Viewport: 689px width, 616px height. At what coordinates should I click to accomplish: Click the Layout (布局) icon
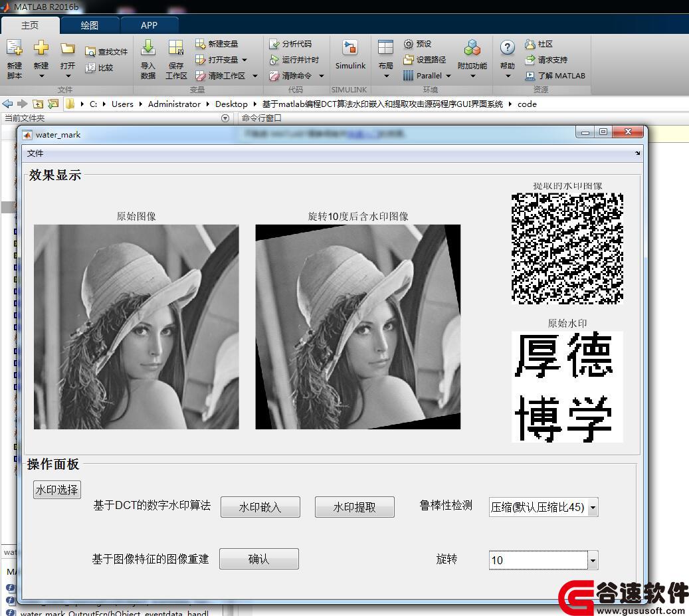pyautogui.click(x=385, y=47)
